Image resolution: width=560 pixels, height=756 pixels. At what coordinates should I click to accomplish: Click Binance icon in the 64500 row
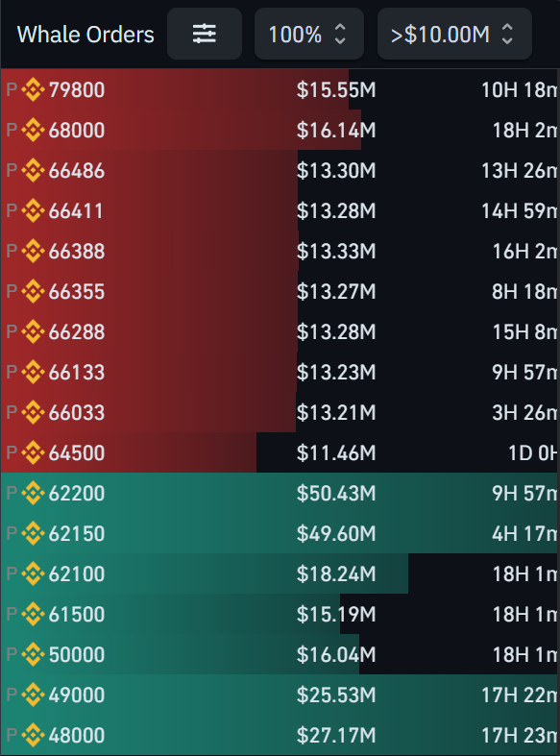(x=34, y=452)
